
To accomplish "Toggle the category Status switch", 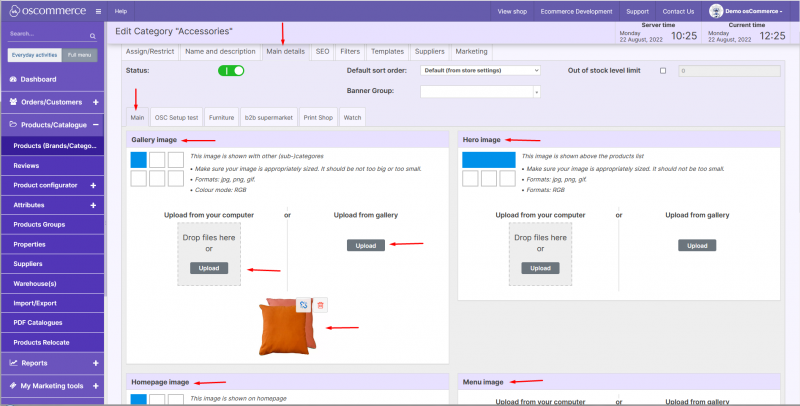I will pyautogui.click(x=231, y=71).
